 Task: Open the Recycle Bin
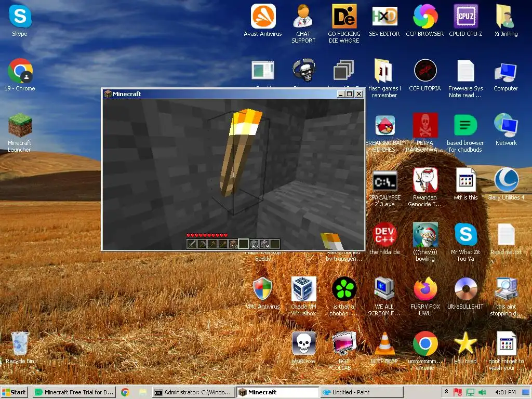click(x=20, y=343)
